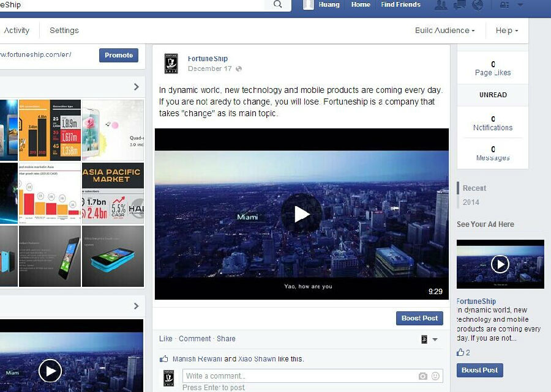Click Boost Post in the ad sidebar

pyautogui.click(x=479, y=370)
